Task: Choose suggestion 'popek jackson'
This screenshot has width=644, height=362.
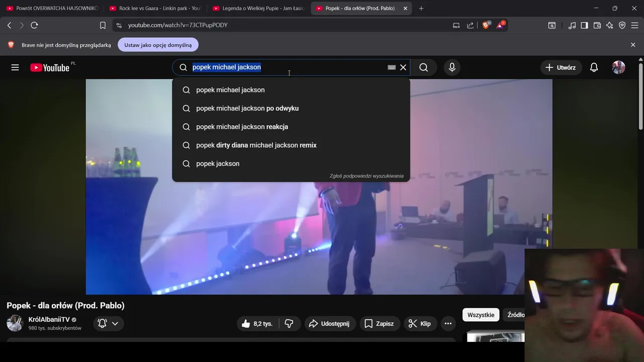Action: point(291,163)
